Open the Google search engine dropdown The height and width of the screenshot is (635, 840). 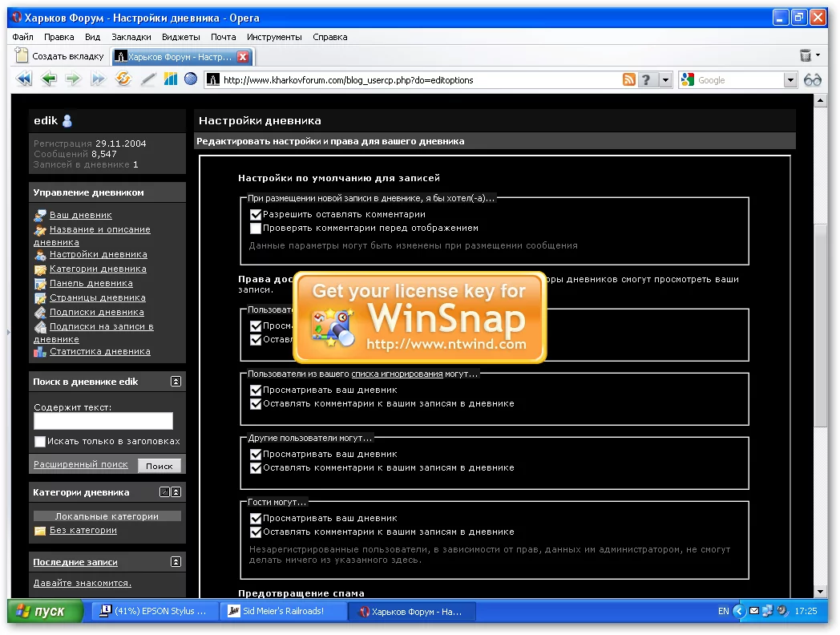[x=790, y=80]
